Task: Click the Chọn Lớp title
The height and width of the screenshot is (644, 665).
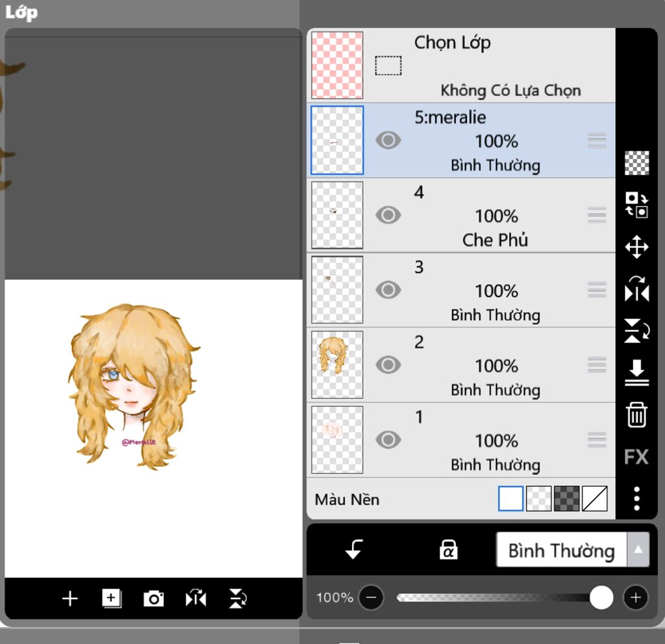Action: pyautogui.click(x=453, y=43)
